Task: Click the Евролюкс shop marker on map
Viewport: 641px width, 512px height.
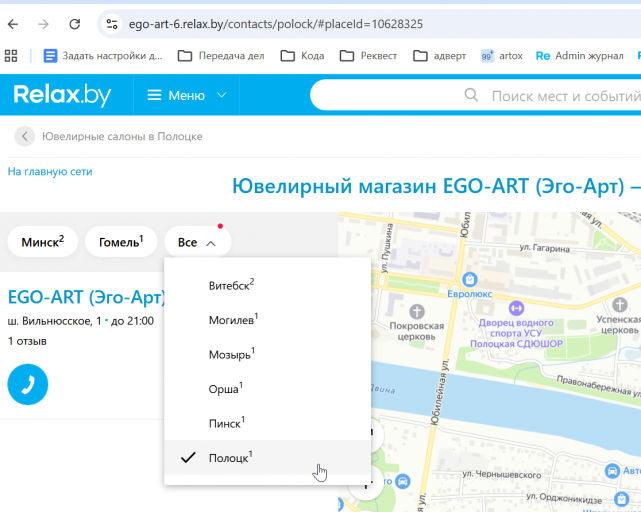Action: pyautogui.click(x=470, y=280)
